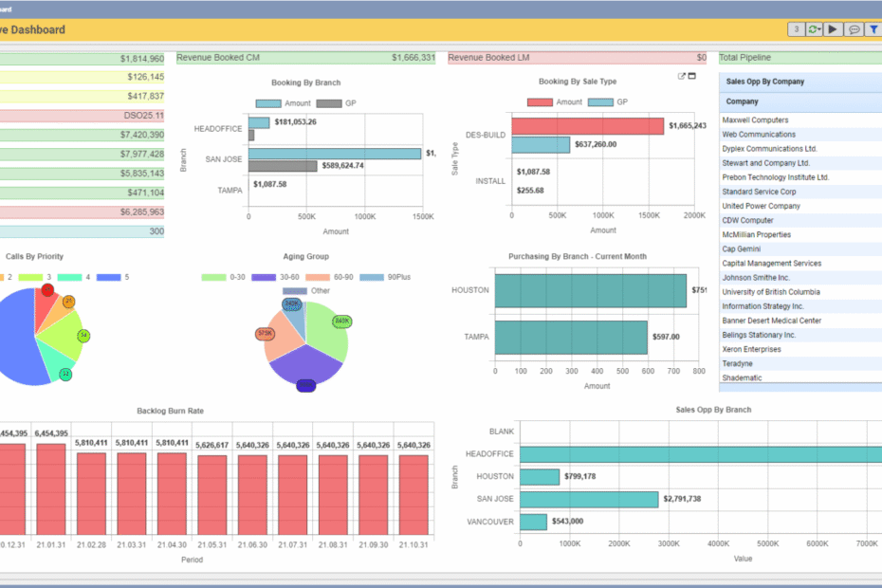
Task: Click the green refresh icon in toolbar
Action: tap(813, 29)
